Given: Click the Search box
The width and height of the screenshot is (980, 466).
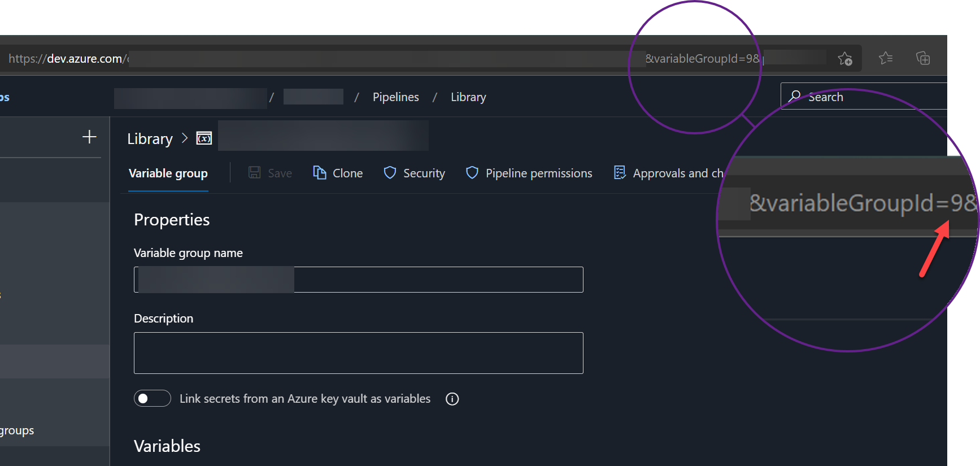Looking at the screenshot, I should pyautogui.click(x=864, y=96).
